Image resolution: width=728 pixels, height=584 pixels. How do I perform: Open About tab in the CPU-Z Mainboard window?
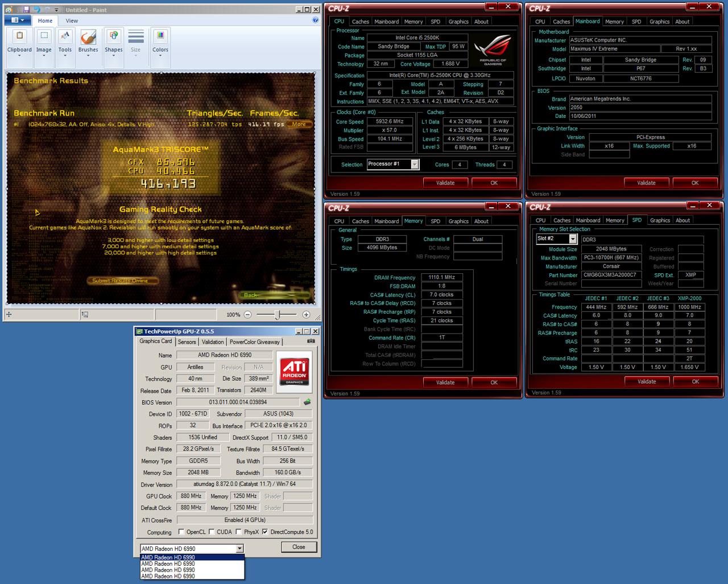click(x=682, y=22)
